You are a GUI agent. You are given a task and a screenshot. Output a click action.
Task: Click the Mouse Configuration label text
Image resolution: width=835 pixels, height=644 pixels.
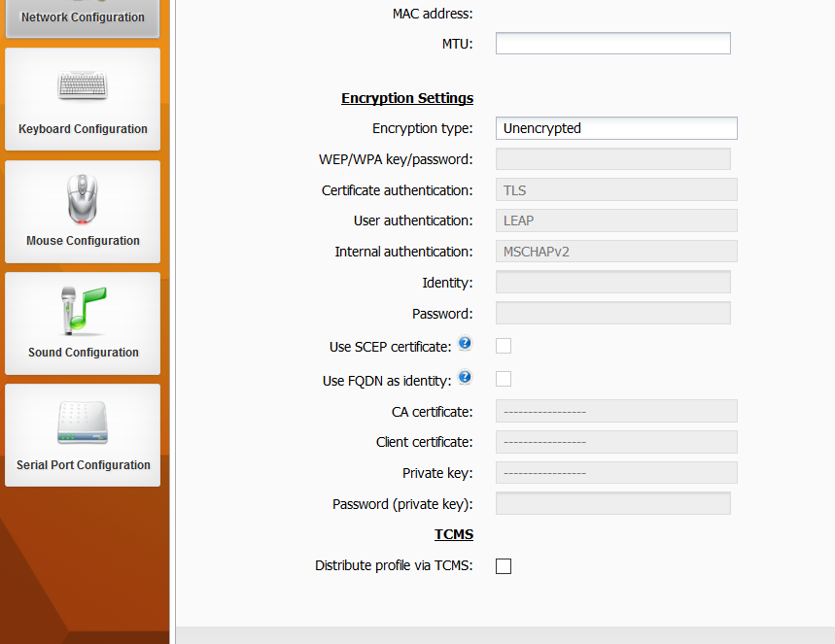[83, 241]
